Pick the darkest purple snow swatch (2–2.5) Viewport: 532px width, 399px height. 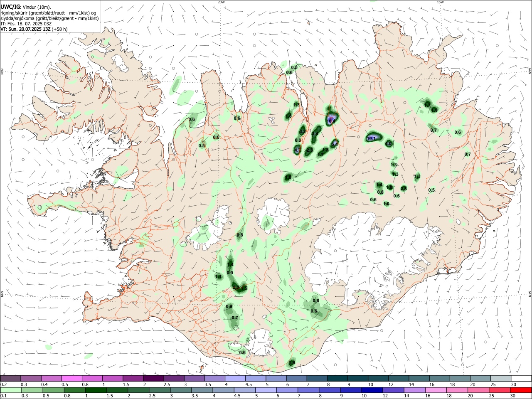[153, 379]
